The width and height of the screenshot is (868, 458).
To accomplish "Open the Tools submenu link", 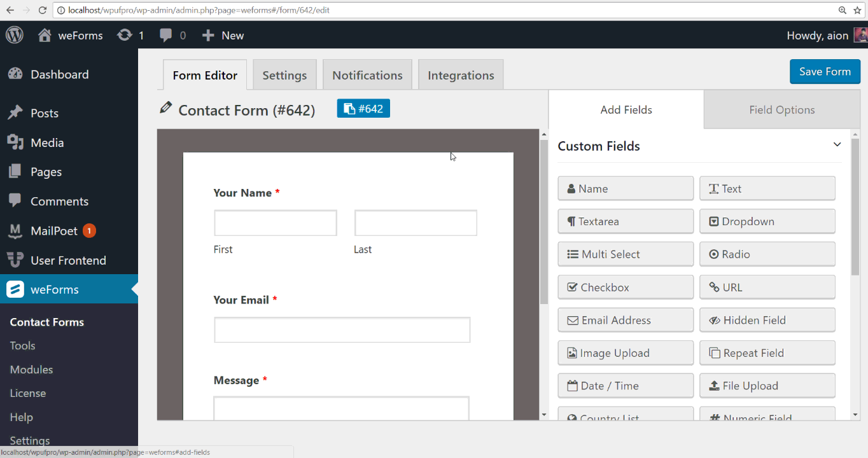I will pyautogui.click(x=22, y=345).
